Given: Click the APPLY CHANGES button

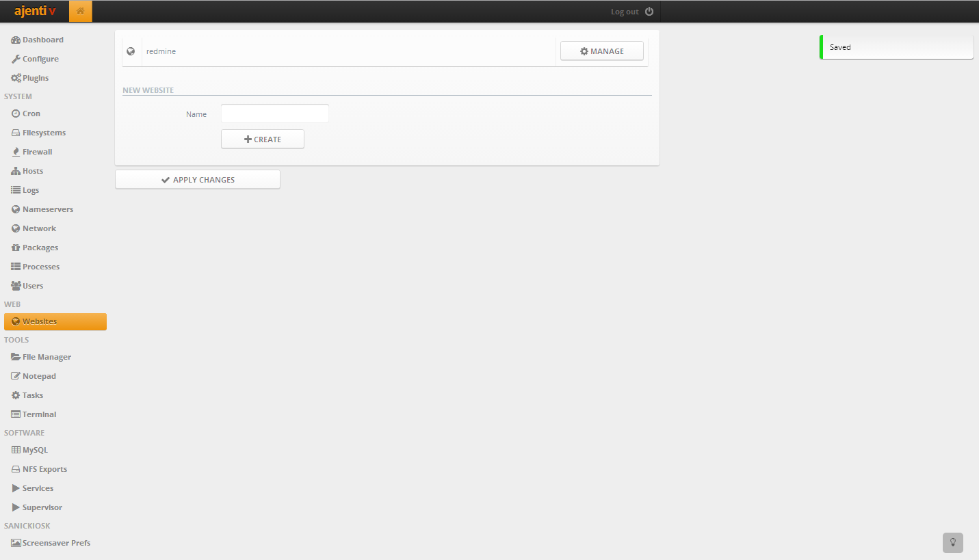Looking at the screenshot, I should [198, 179].
